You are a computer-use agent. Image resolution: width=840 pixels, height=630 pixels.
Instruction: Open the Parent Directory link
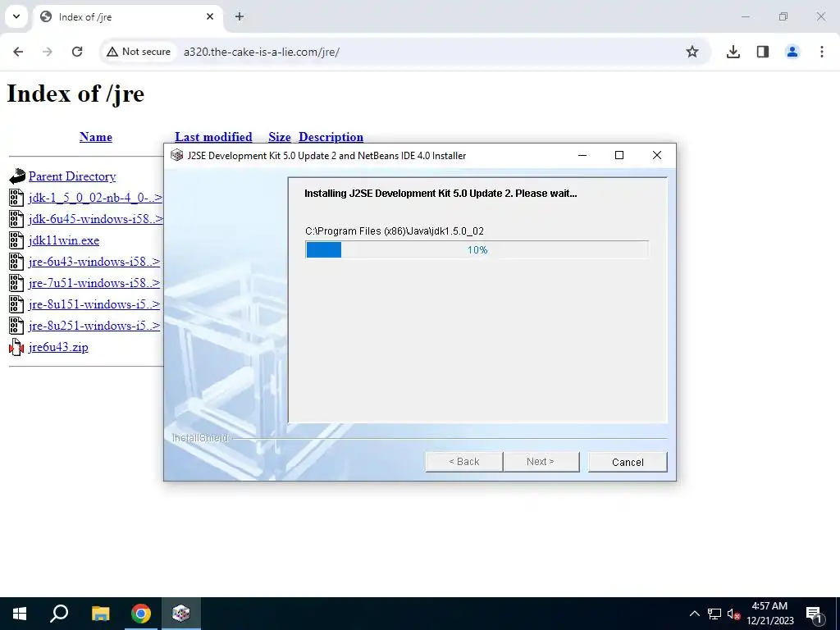[x=72, y=176]
